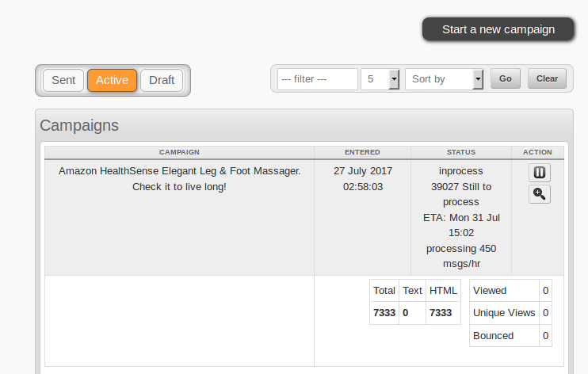The width and height of the screenshot is (588, 374).
Task: Start a new campaign
Action: pos(498,29)
